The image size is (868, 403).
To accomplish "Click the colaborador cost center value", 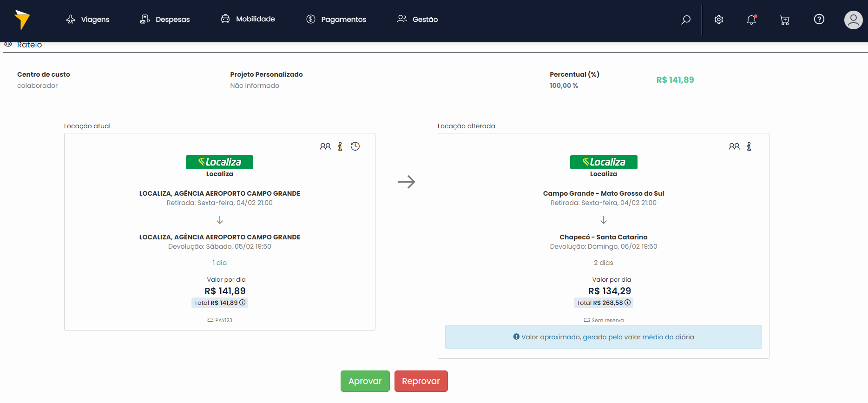I will coord(38,86).
